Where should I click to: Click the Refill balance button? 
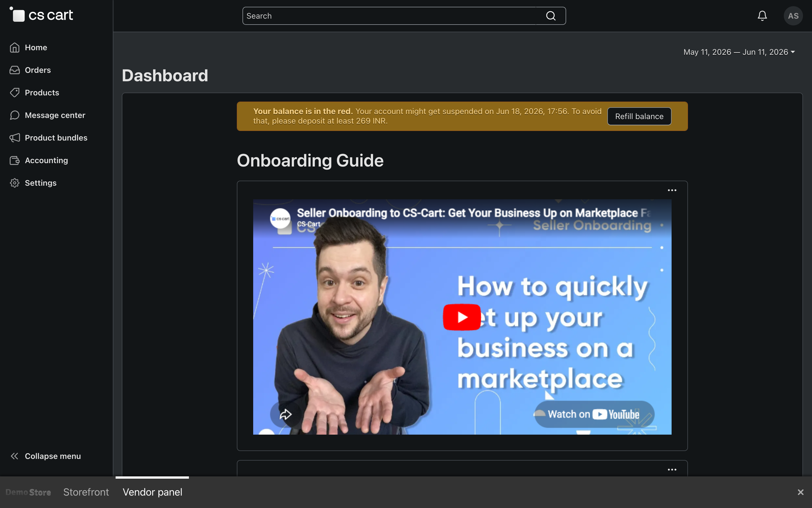click(x=639, y=116)
